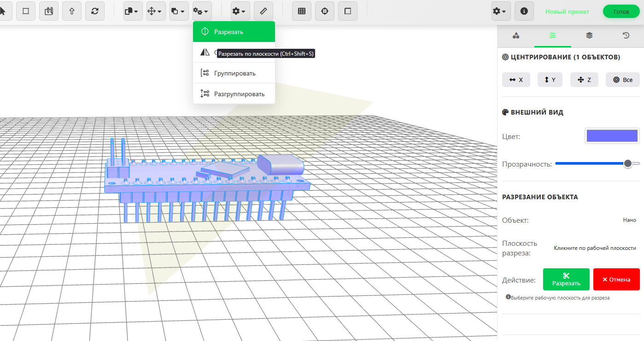Click the info circle icon button

524,12
